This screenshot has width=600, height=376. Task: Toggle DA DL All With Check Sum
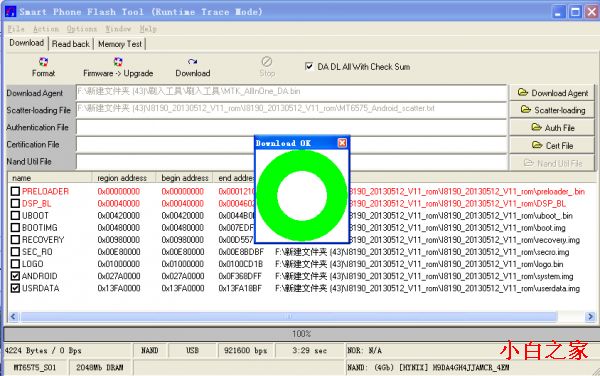pos(309,66)
